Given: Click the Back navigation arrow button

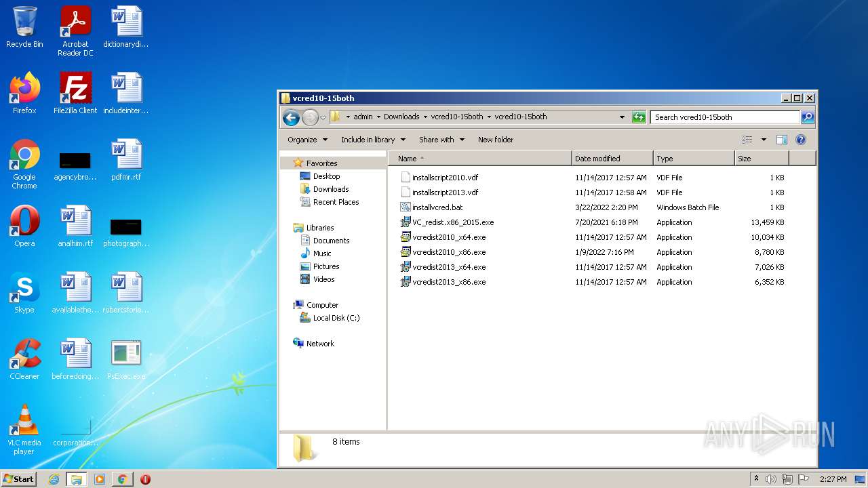Looking at the screenshot, I should click(291, 117).
